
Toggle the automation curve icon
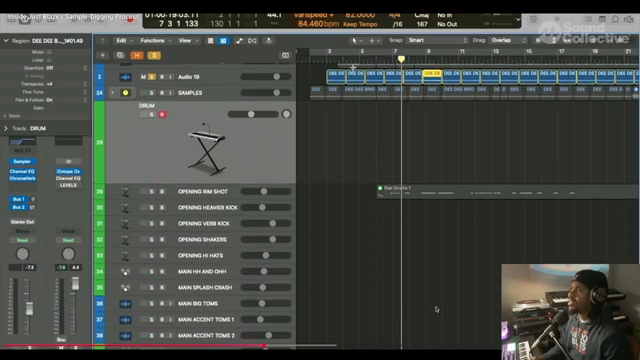[x=239, y=41]
